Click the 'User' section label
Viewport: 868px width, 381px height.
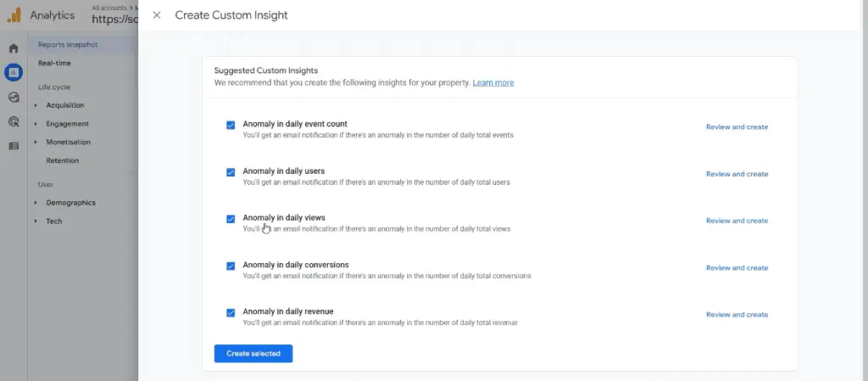[46, 184]
